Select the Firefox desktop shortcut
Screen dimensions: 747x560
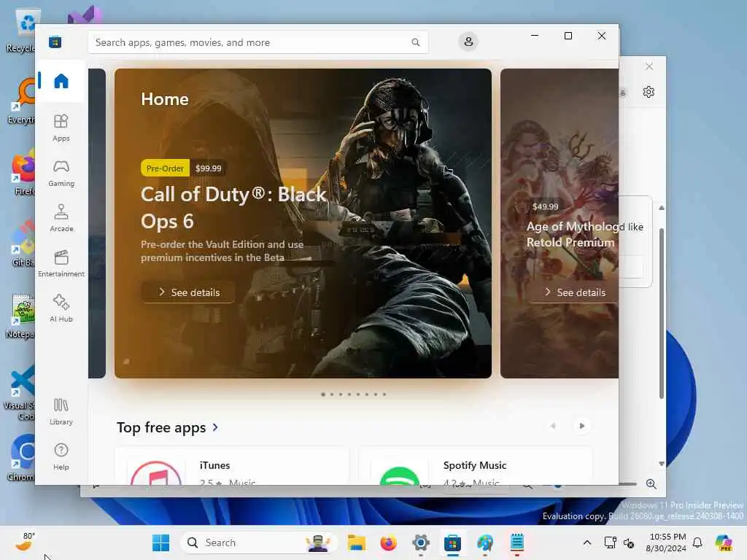21,172
